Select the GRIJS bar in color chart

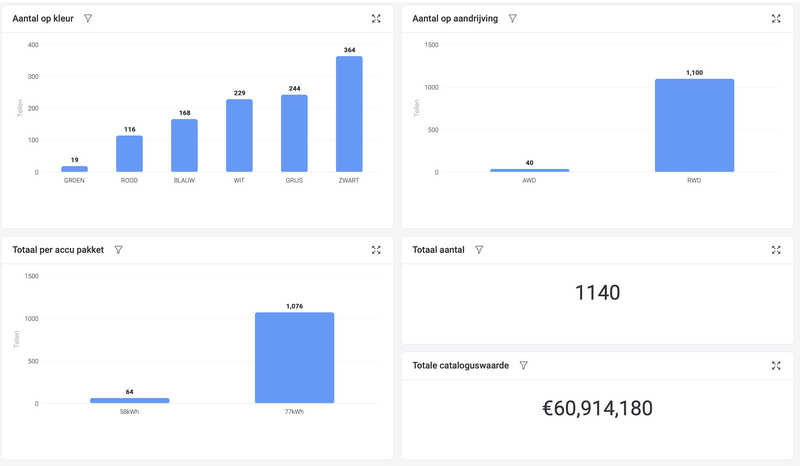294,134
